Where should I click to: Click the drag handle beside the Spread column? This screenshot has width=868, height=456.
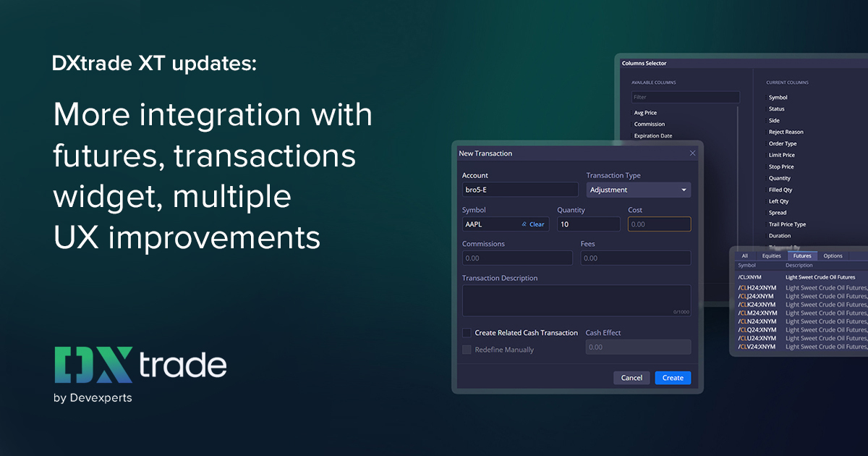tap(766, 212)
